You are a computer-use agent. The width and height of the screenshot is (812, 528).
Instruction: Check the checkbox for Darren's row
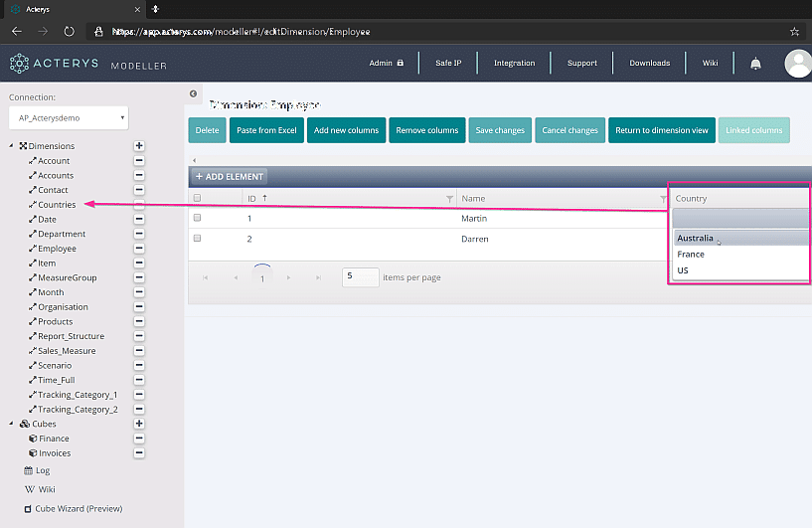[x=197, y=239]
